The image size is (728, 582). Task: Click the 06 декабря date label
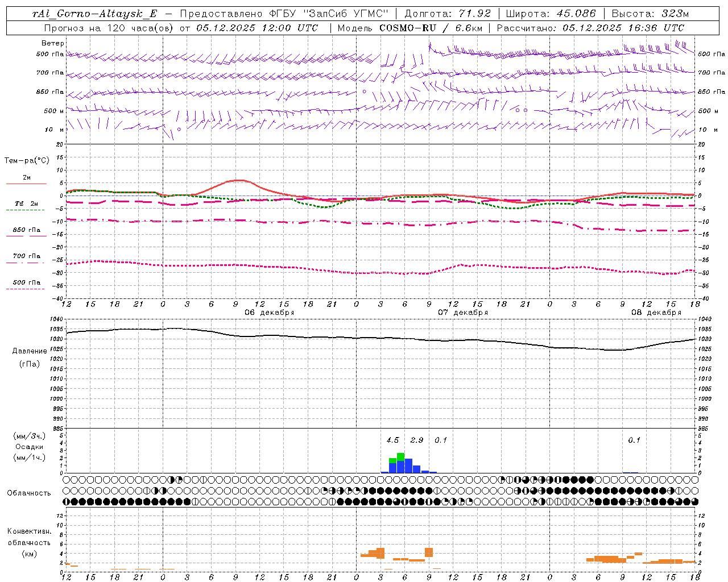point(269,313)
